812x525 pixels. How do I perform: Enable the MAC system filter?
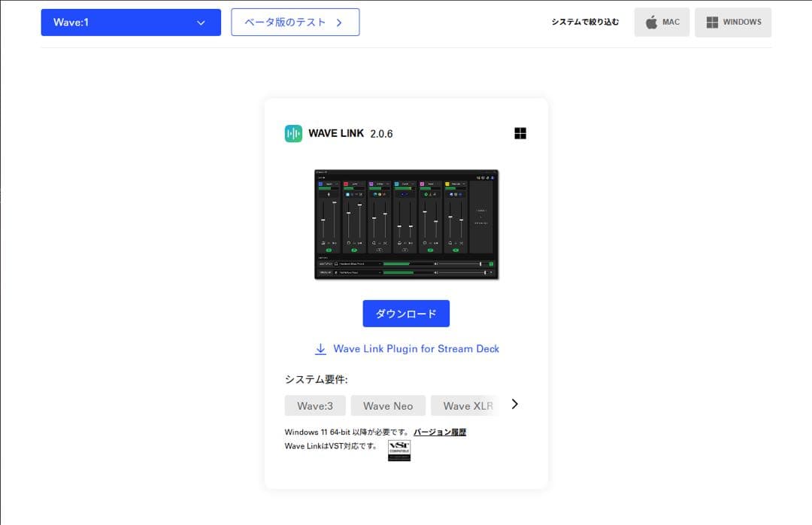click(x=662, y=22)
